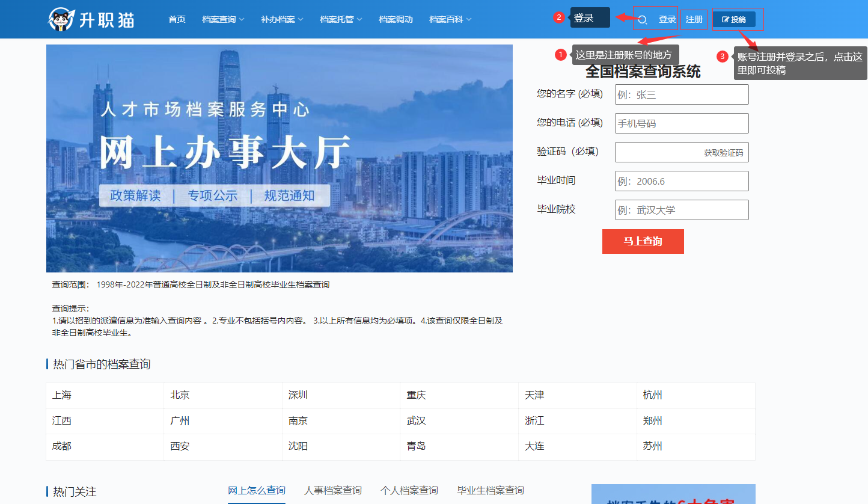Expand the 档案百科 dropdown menu
Screen dimensions: 868x504
coord(446,19)
